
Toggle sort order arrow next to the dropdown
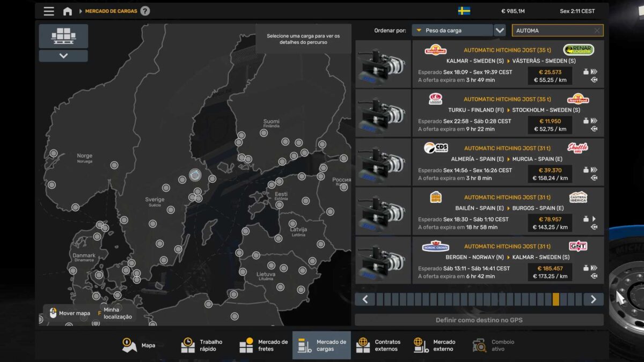point(500,31)
